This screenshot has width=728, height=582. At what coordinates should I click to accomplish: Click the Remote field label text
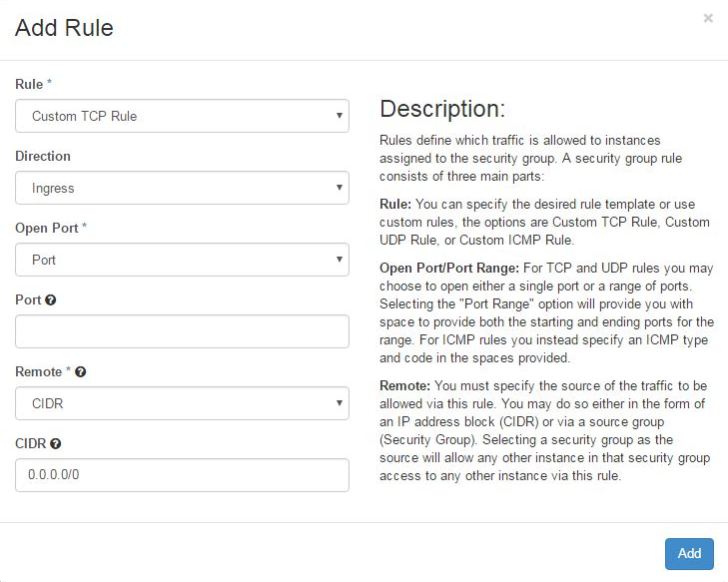39,372
